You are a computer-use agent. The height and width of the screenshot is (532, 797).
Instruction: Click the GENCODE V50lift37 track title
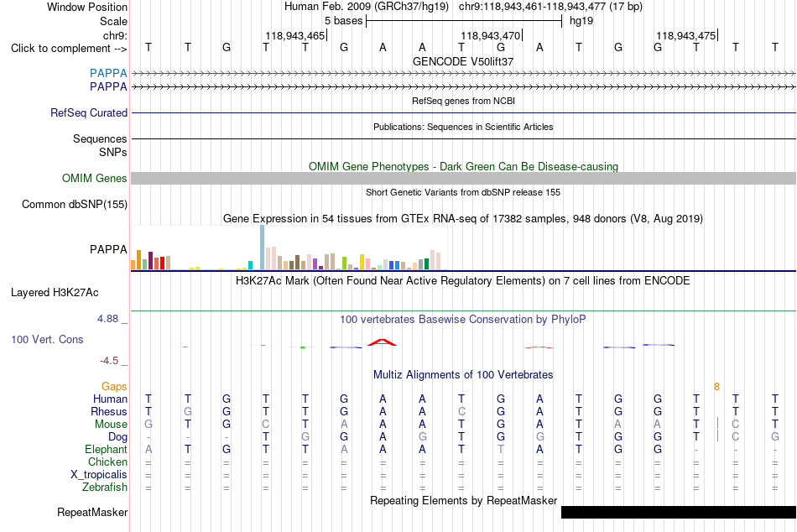click(x=463, y=61)
